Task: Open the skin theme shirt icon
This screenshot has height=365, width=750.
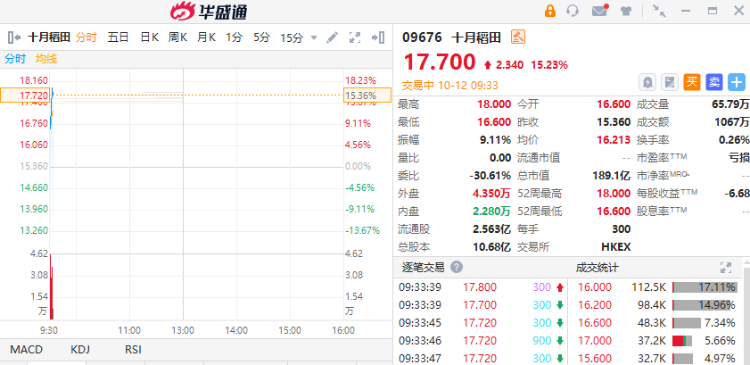Action: [626, 11]
